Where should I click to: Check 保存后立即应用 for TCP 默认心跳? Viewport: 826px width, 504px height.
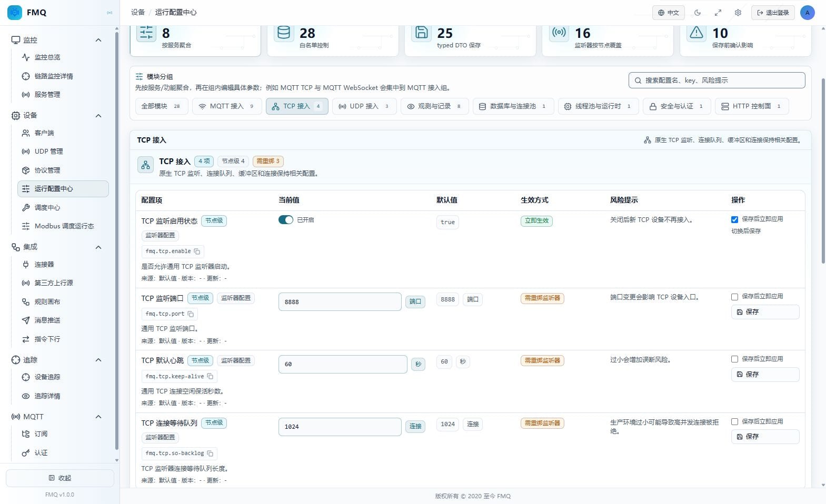click(x=734, y=359)
